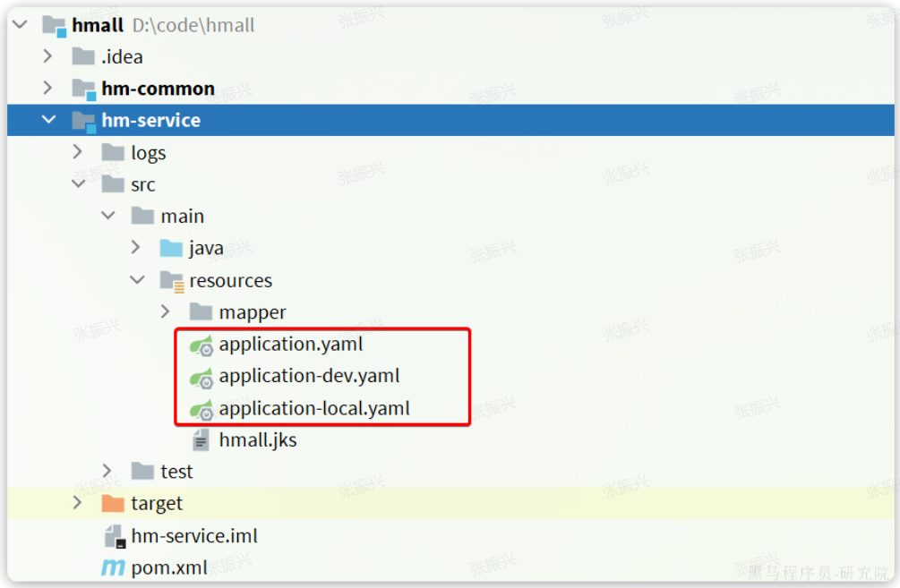Expand the mapper folder chevron

tap(166, 311)
